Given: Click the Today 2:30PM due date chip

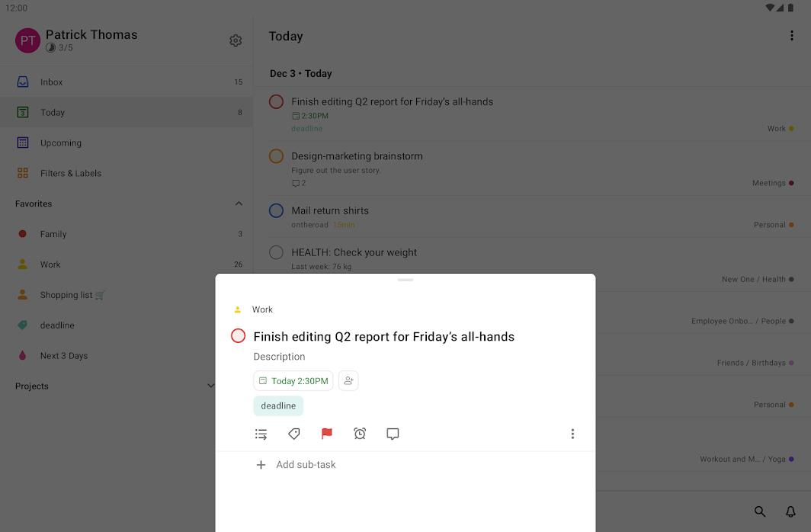Looking at the screenshot, I should click(293, 381).
